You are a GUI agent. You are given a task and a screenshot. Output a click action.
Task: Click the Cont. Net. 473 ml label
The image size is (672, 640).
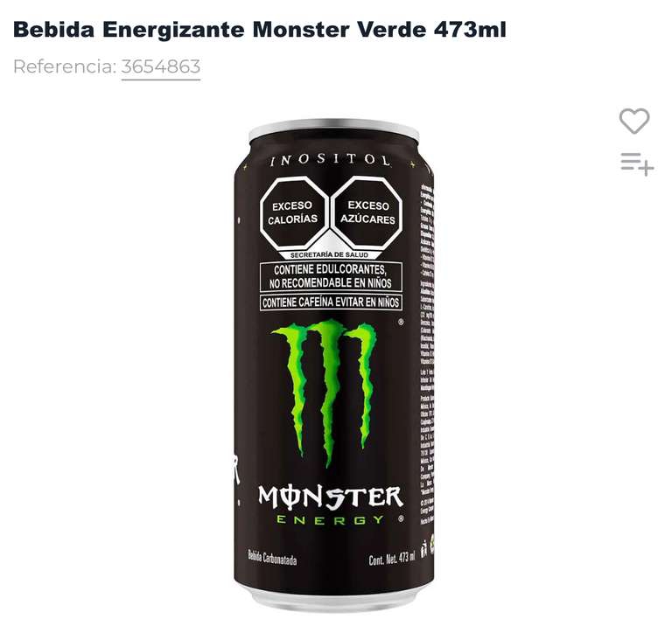[392, 559]
